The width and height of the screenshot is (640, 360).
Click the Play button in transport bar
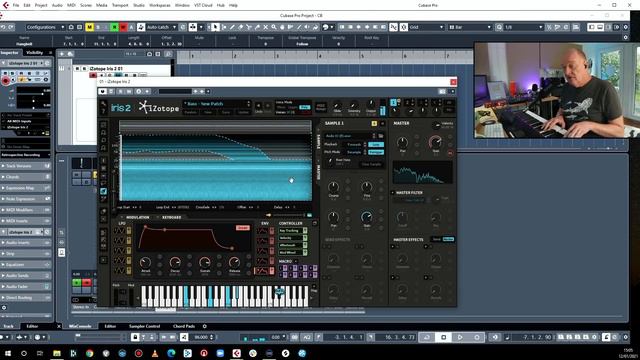tap(460, 337)
